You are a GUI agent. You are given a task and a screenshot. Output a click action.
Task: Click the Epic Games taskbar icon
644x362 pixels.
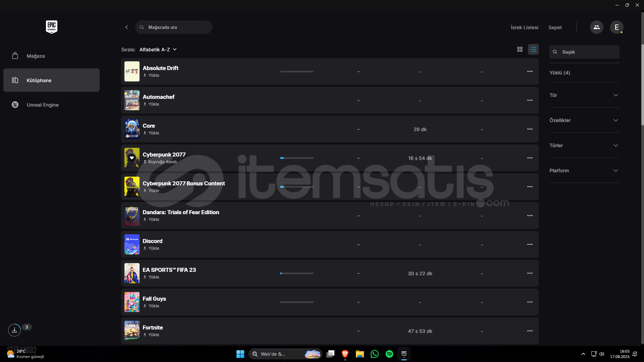click(404, 354)
